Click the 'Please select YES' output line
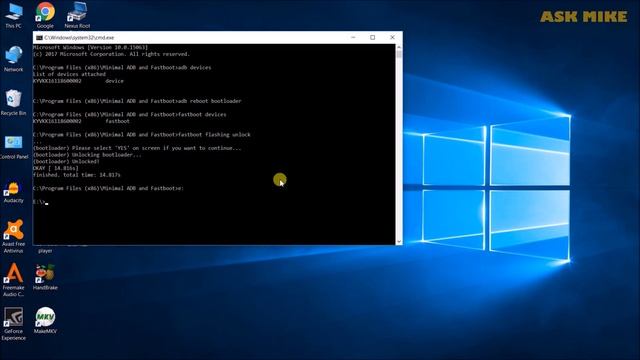 [137, 148]
